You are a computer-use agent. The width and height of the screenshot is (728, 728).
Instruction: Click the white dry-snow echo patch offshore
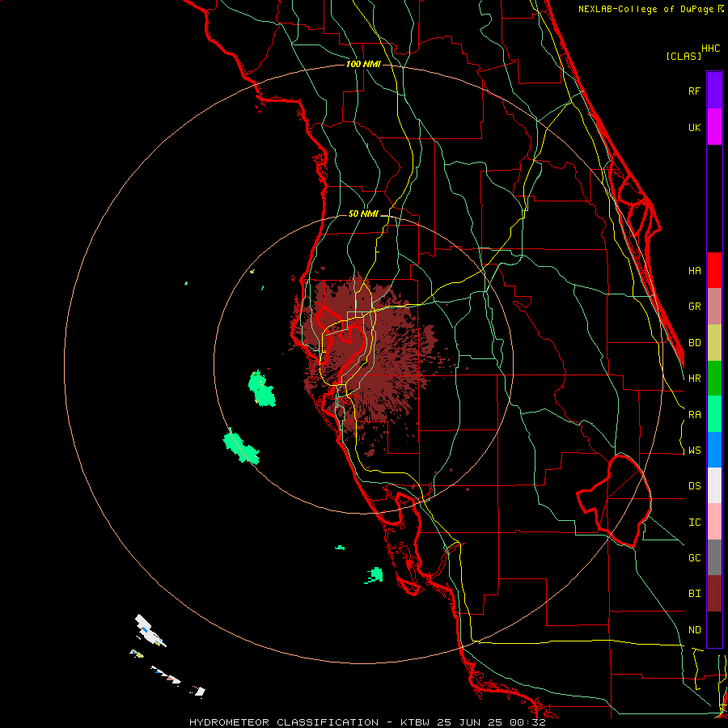click(x=149, y=630)
